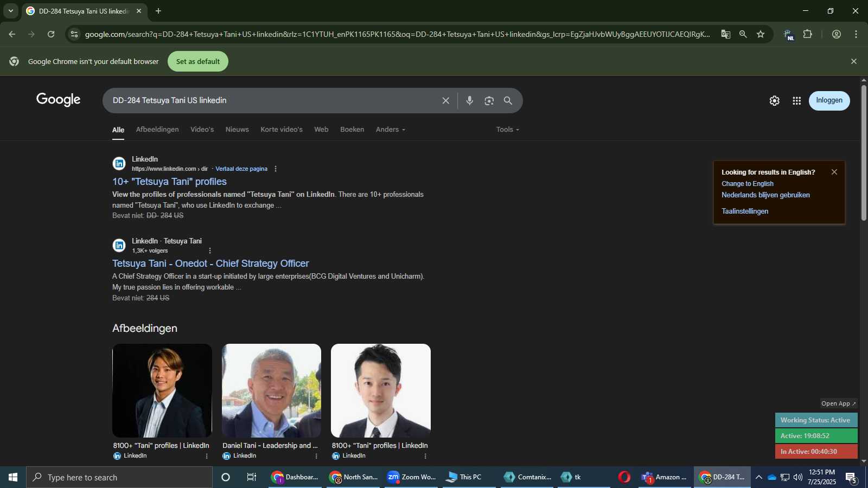Viewport: 868px width, 488px height.
Task: Bookmark this page with the star icon
Action: pos(761,34)
